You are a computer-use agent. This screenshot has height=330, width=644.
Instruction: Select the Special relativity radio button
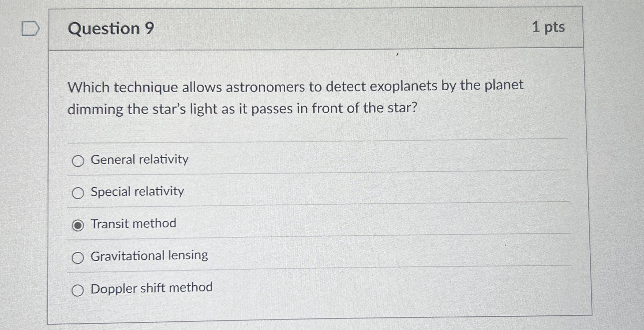pos(78,192)
